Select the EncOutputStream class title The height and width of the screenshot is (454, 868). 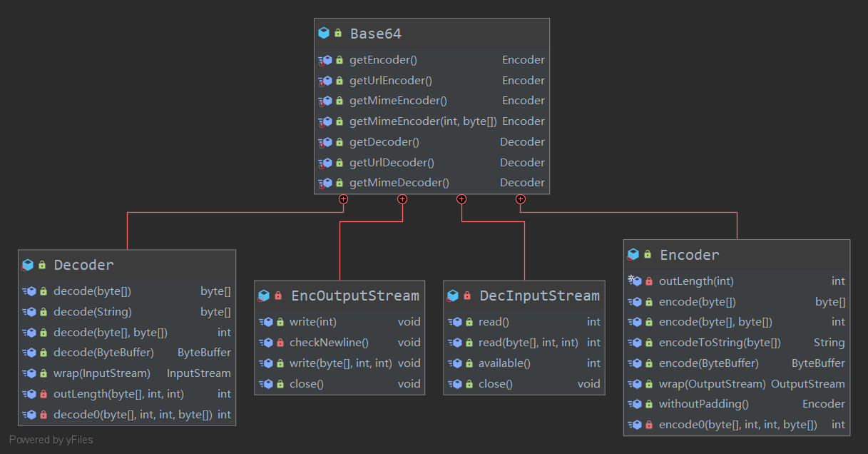(x=355, y=296)
